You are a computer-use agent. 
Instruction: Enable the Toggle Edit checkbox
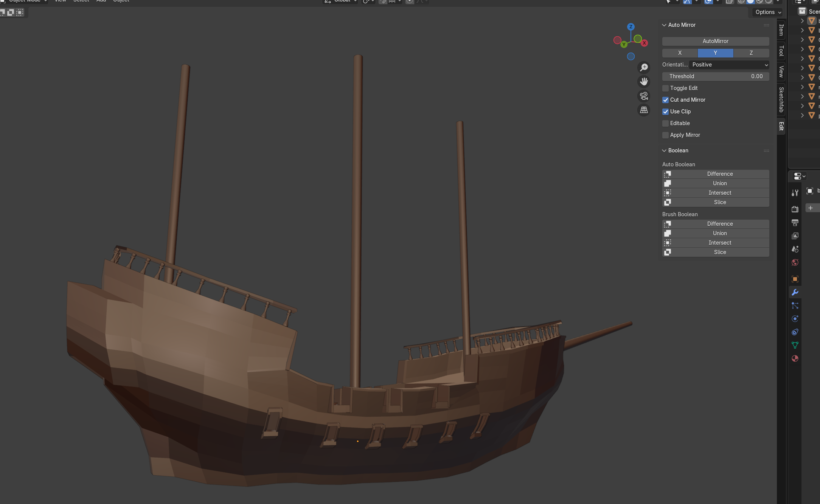pyautogui.click(x=665, y=88)
